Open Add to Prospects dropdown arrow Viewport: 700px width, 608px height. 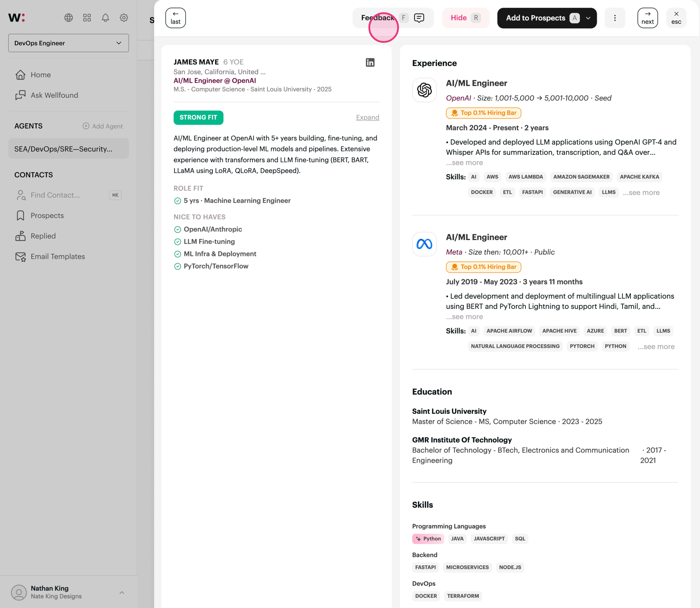point(588,18)
